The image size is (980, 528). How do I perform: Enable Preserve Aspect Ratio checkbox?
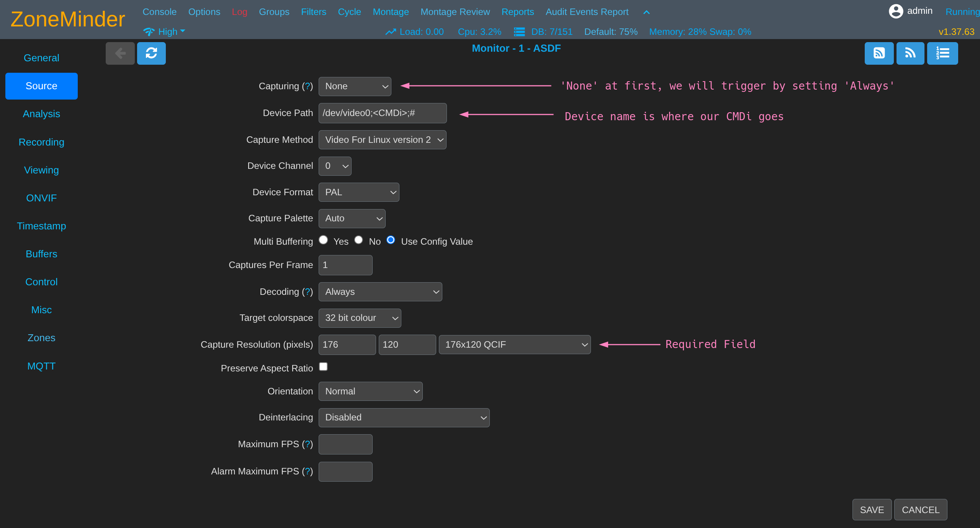pos(324,367)
